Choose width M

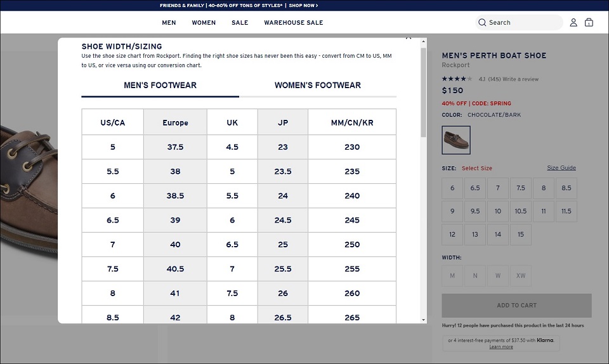point(452,276)
